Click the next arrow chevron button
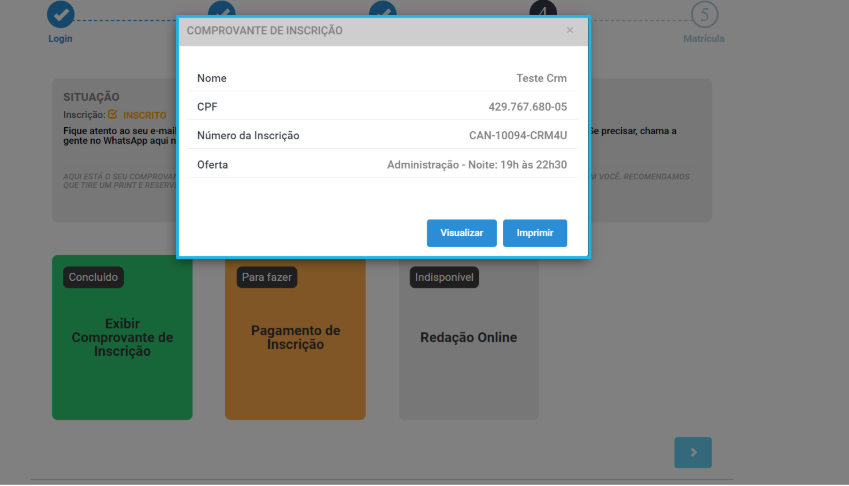Screen dimensions: 849x486 (693, 452)
